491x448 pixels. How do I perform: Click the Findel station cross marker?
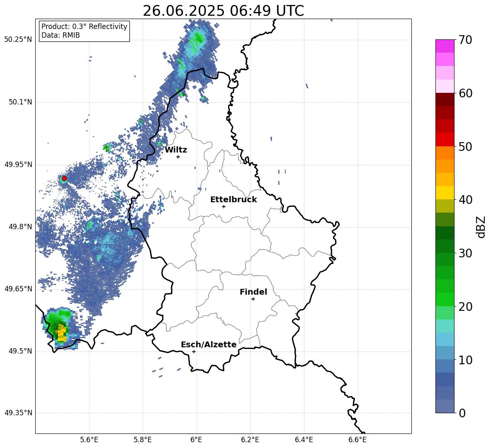coord(253,299)
